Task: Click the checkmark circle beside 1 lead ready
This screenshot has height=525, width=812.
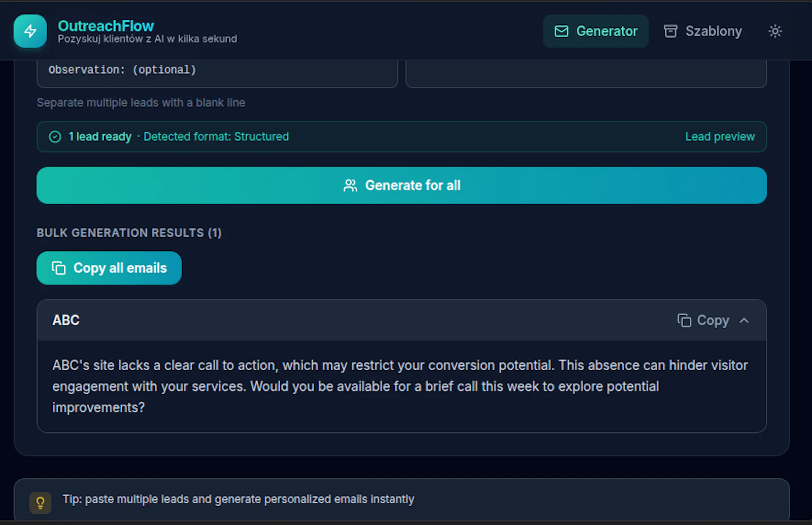Action: pyautogui.click(x=55, y=137)
